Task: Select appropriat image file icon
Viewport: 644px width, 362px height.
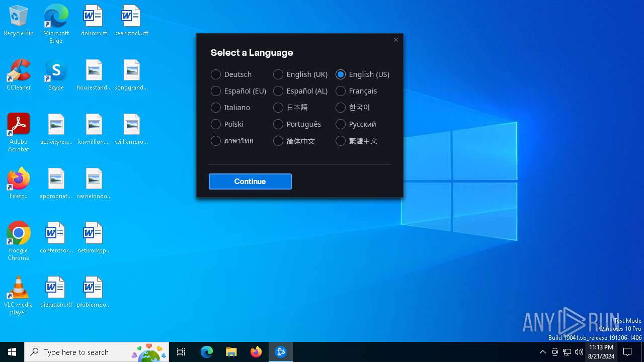Action: (x=56, y=184)
